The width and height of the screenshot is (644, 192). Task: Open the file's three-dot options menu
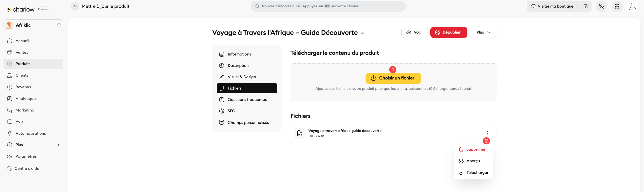[487, 133]
